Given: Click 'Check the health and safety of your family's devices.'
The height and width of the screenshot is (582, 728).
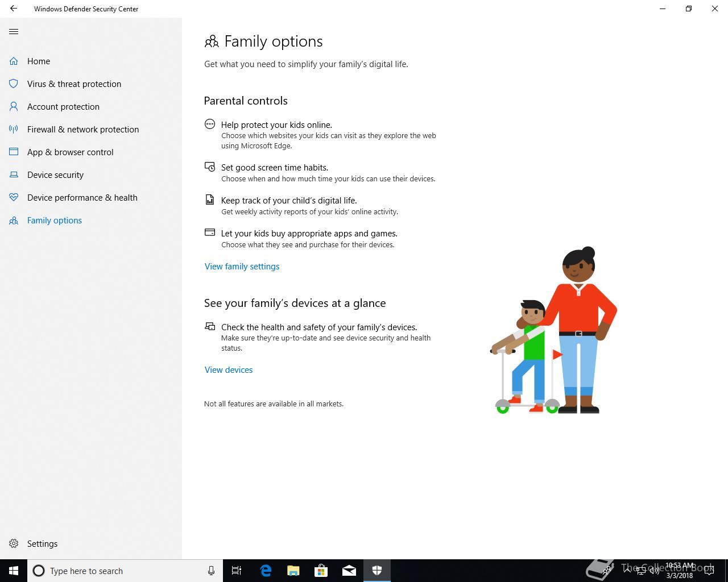Looking at the screenshot, I should click(x=319, y=327).
